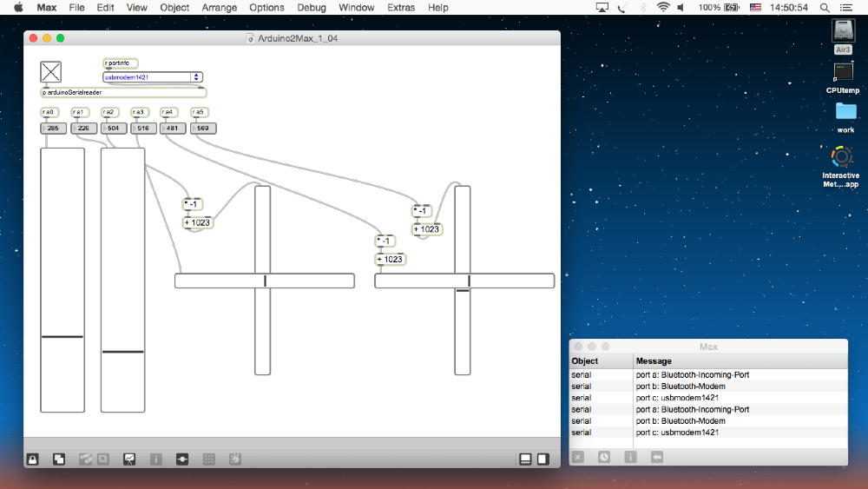
Task: Click the arrow icon in Max console
Action: pos(657,457)
